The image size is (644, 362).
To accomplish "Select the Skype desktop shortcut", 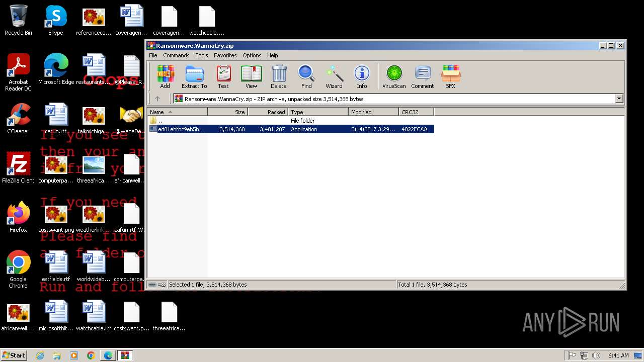I will click(x=56, y=21).
